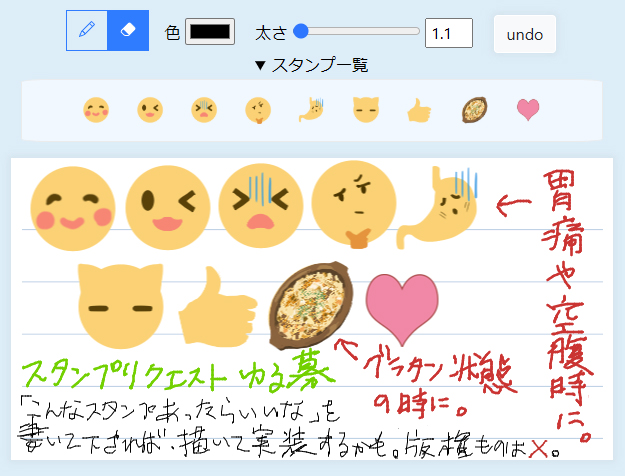Click the red X mark on canvas
Screen dimensions: 625x476
pyautogui.click(x=538, y=450)
